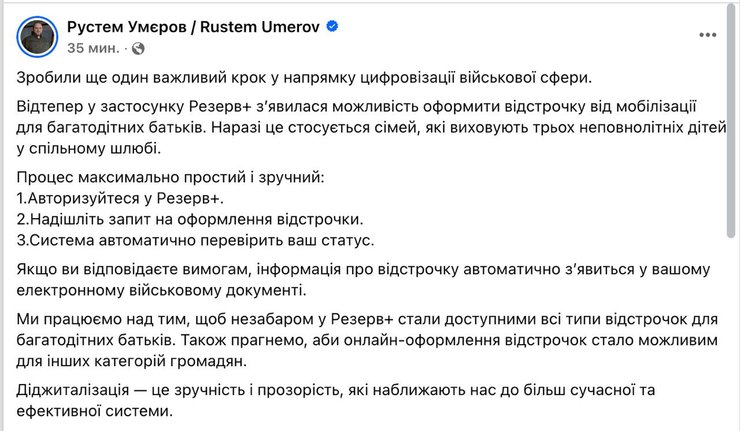Click the line Процес максимально простий і зручний
The image size is (740, 431).
172,177
